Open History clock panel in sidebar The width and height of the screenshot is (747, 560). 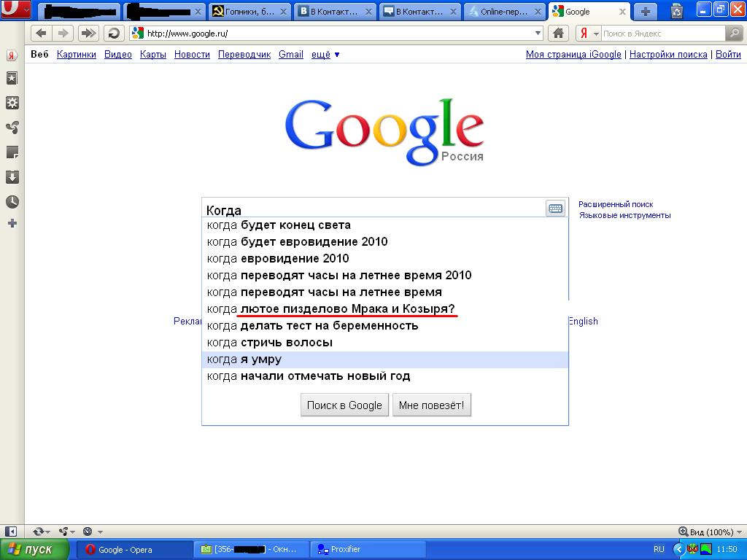12,202
